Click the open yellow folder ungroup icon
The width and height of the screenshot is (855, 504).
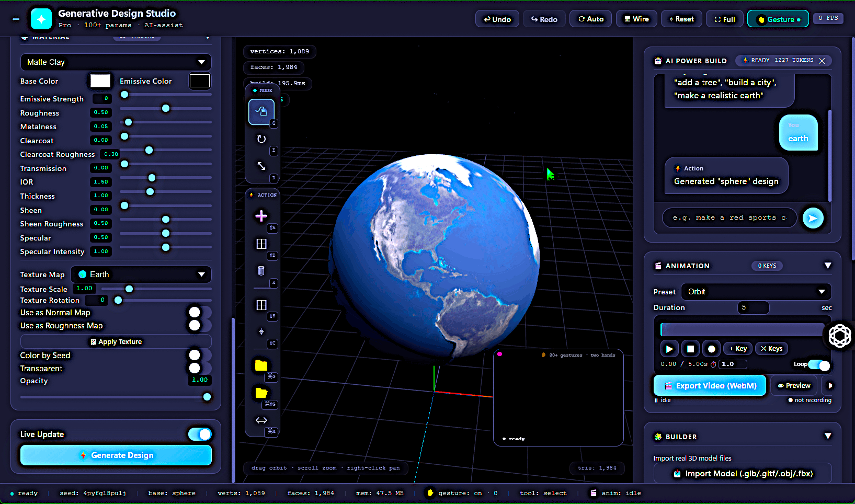click(261, 393)
